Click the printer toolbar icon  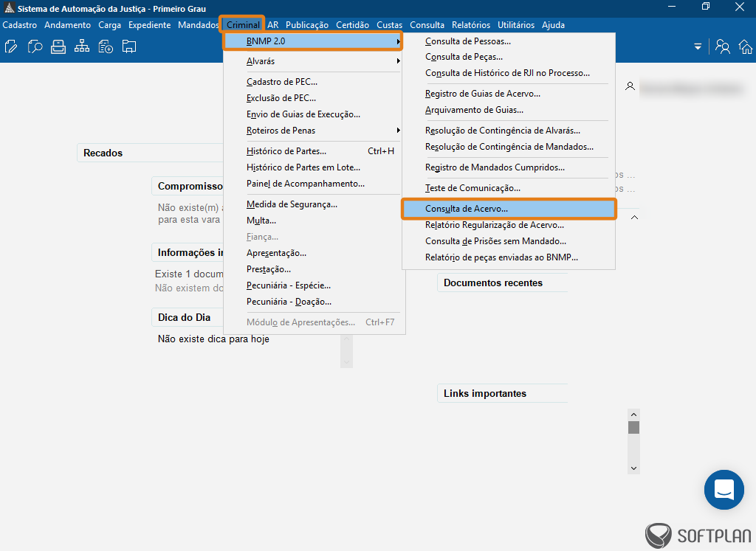[58, 46]
